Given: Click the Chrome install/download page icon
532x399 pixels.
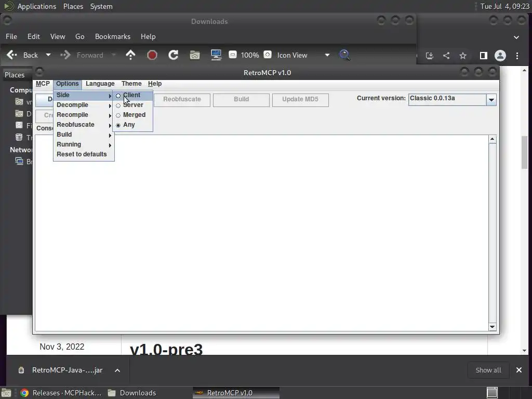Looking at the screenshot, I should 430,56.
